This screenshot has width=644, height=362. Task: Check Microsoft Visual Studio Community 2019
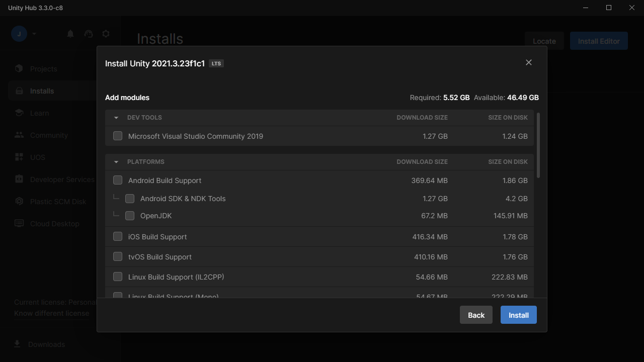coord(118,136)
